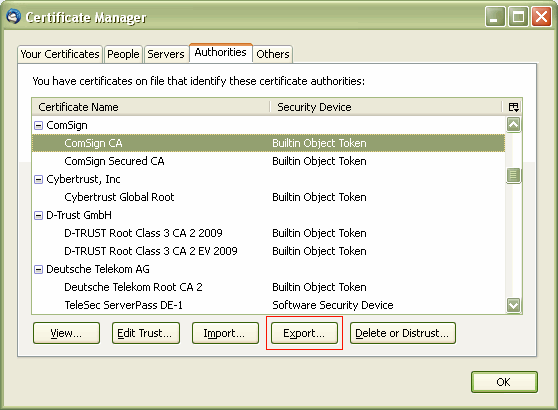Minimize the Certificate Manager window
558x410 pixels.
pyautogui.click(x=495, y=17)
